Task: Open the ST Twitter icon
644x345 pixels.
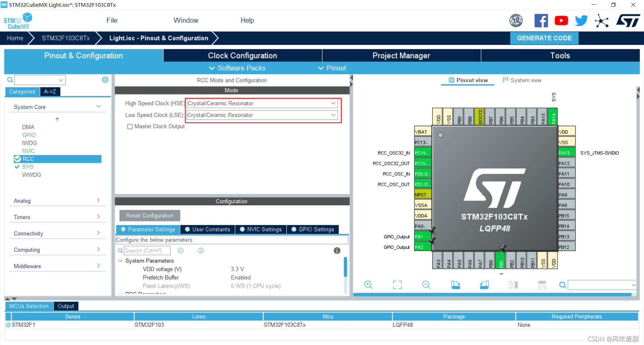Action: pyautogui.click(x=581, y=21)
